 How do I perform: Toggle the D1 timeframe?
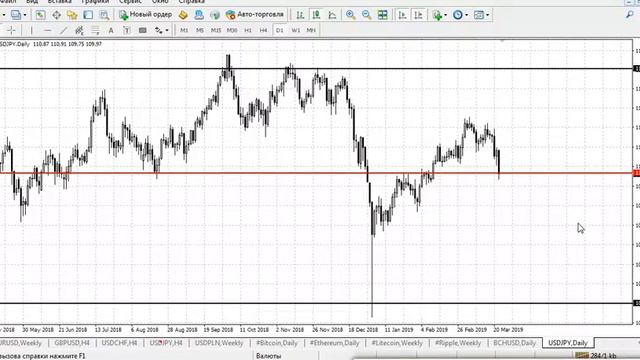[x=280, y=30]
